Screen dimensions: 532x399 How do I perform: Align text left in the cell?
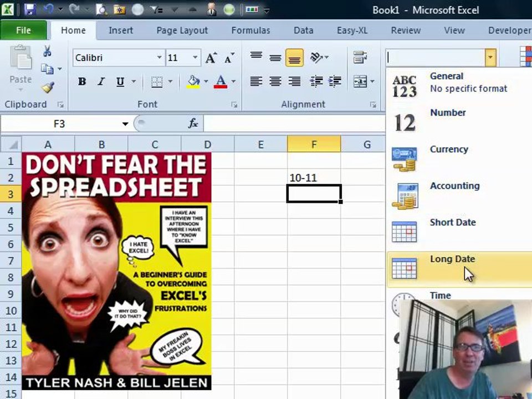point(256,81)
